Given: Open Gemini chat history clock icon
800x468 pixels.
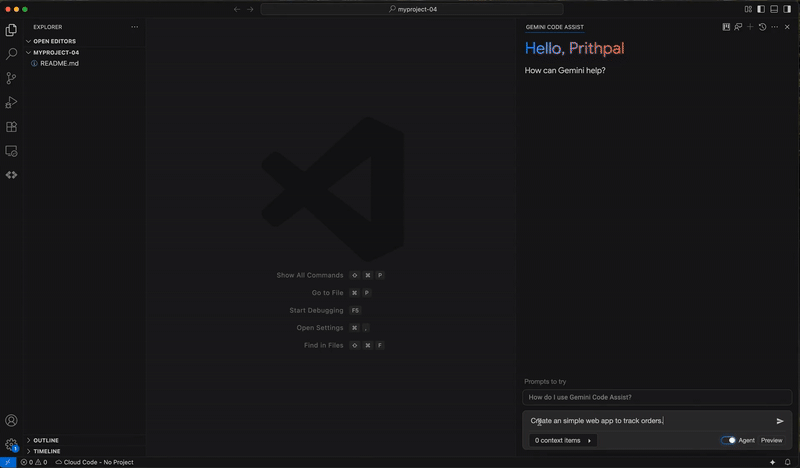Looking at the screenshot, I should (x=762, y=27).
